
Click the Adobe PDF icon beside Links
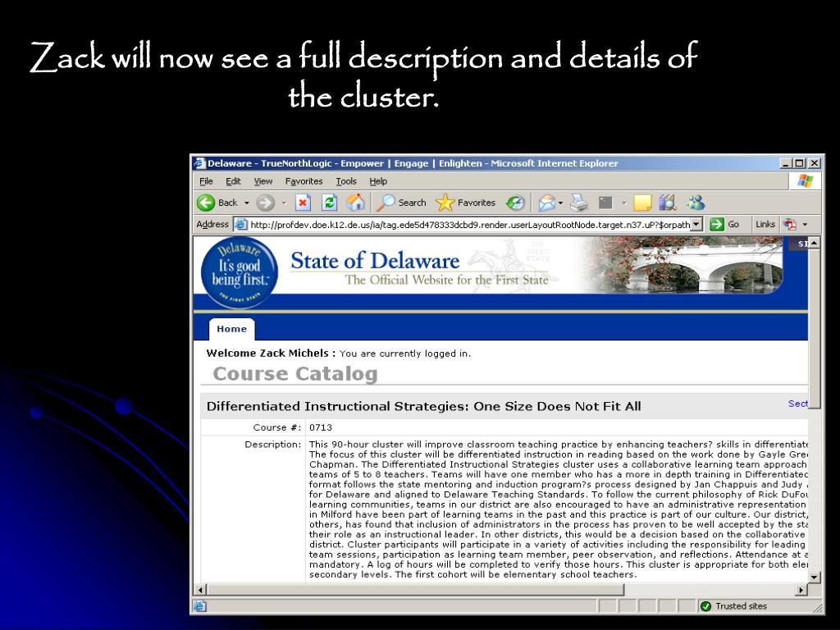pyautogui.click(x=790, y=225)
